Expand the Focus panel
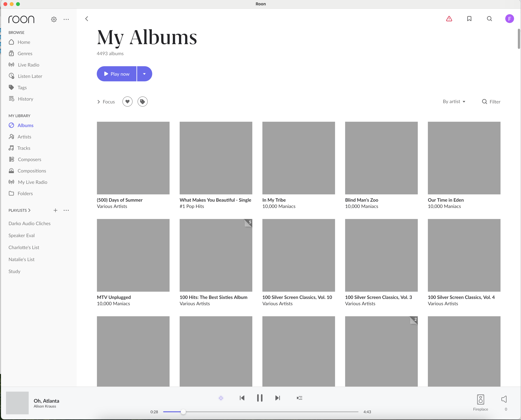 (106, 102)
